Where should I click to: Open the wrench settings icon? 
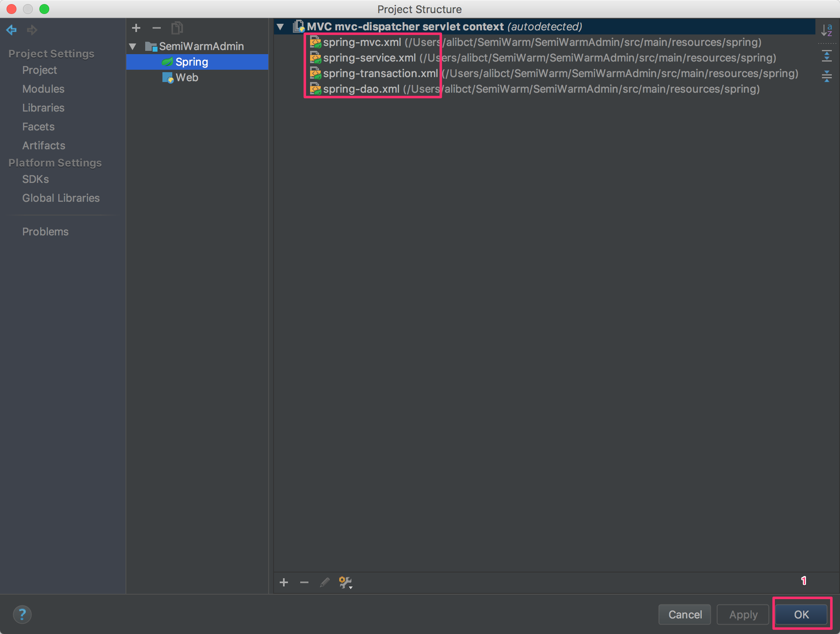(346, 583)
